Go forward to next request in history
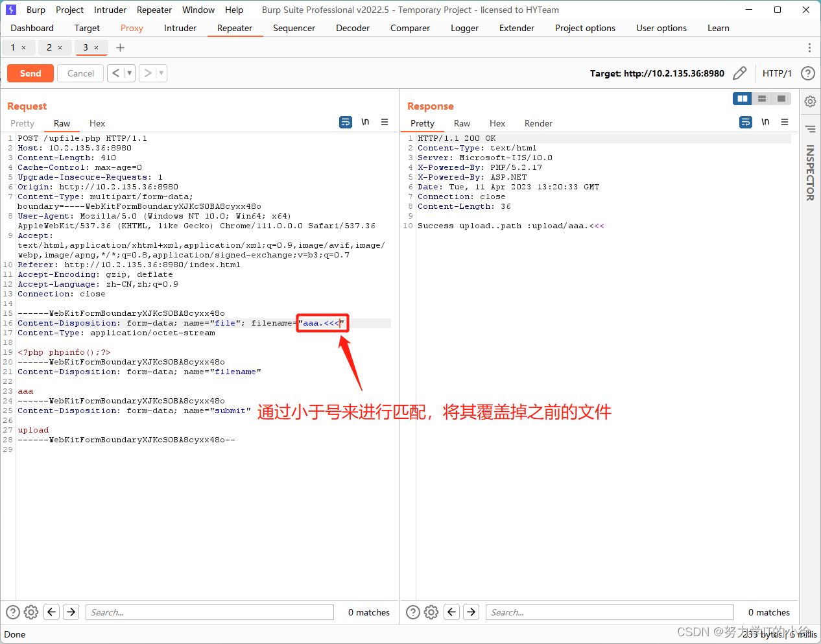Viewport: 821px width, 644px height. (148, 73)
